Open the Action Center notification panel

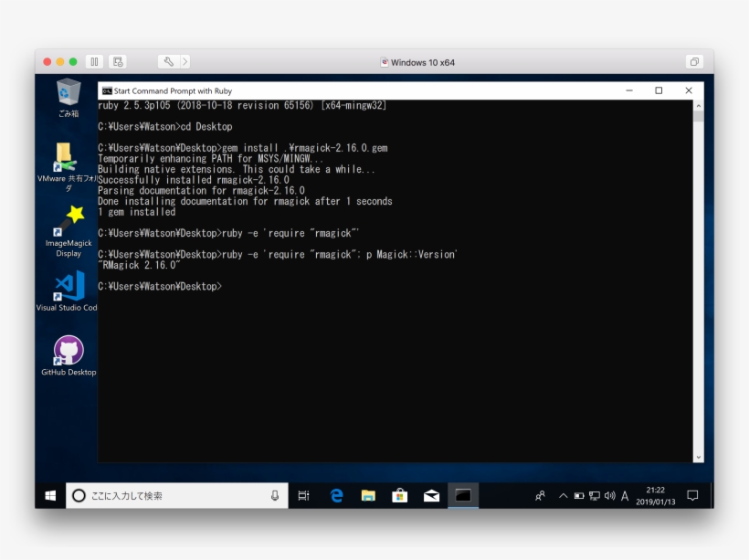pos(691,495)
